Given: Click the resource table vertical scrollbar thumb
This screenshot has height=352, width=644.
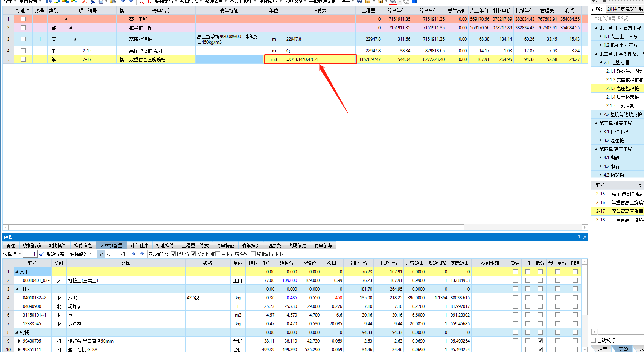Looking at the screenshot, I should point(585,290).
